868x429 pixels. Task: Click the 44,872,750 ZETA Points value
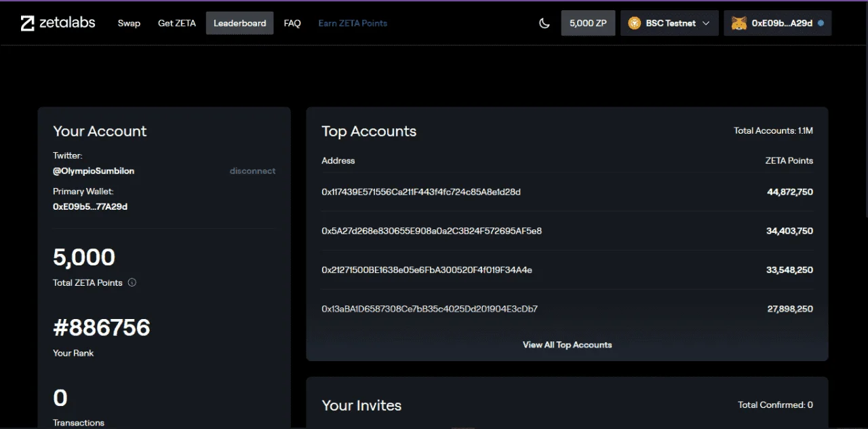790,192
